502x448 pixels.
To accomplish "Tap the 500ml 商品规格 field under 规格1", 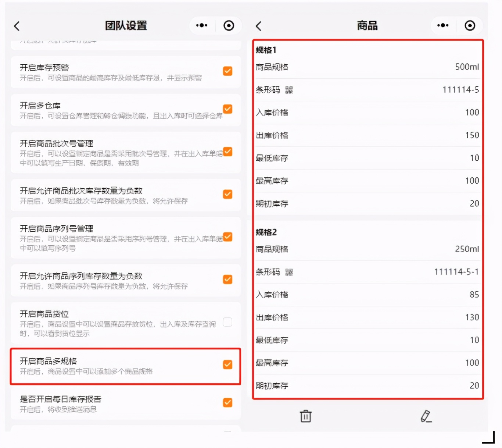I will (x=367, y=67).
